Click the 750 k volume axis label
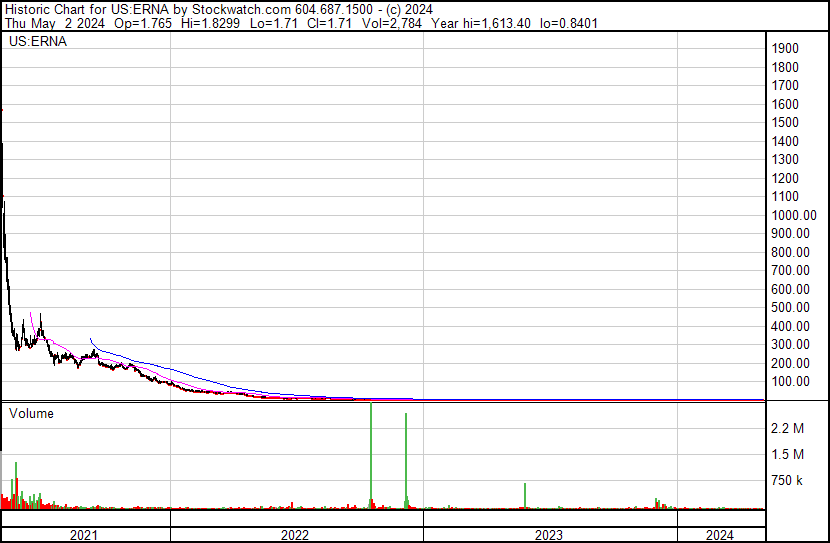The width and height of the screenshot is (830, 543). (786, 481)
